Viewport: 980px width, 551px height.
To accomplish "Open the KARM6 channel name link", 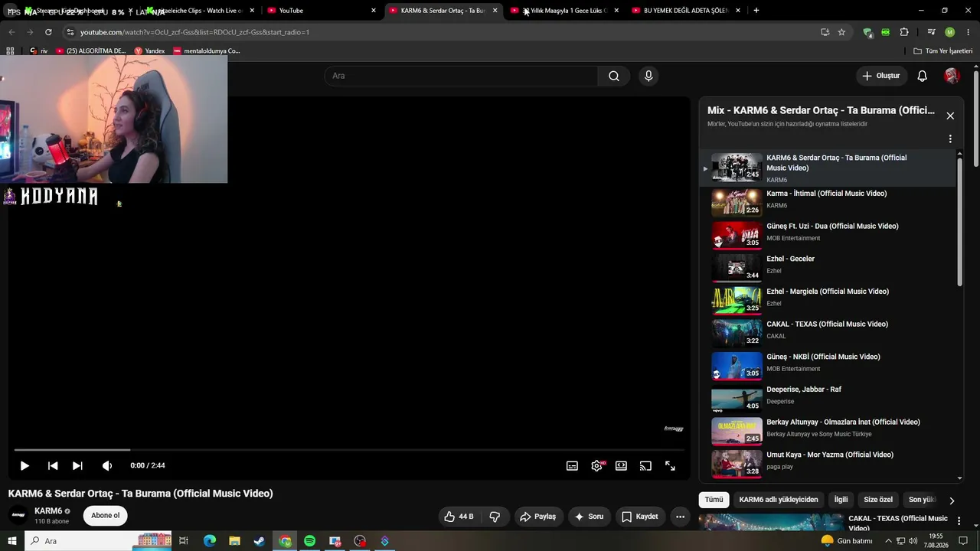I will 48,510.
